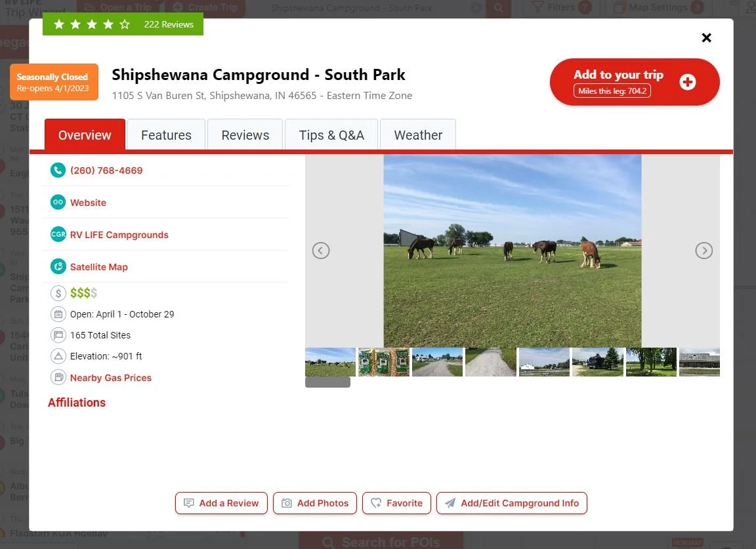The image size is (756, 549).
Task: Click Add a Review button
Action: tap(221, 503)
